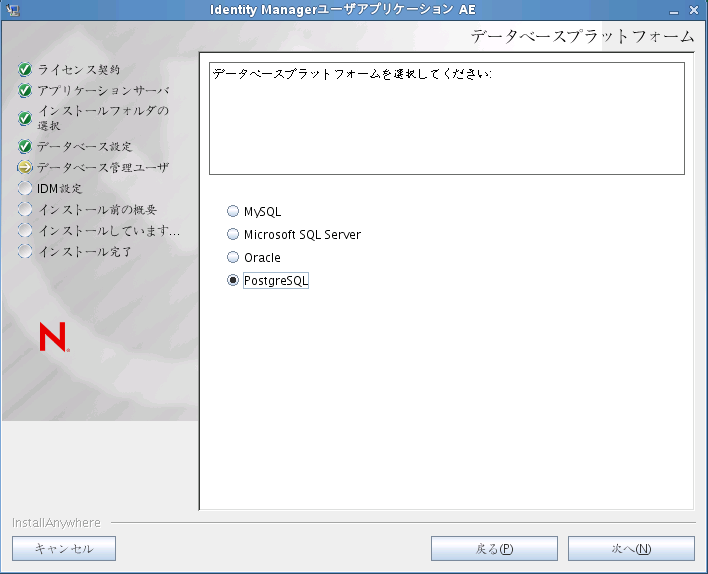The height and width of the screenshot is (574, 708).
Task: Click the instruction text box prompt
Action: click(x=352, y=74)
